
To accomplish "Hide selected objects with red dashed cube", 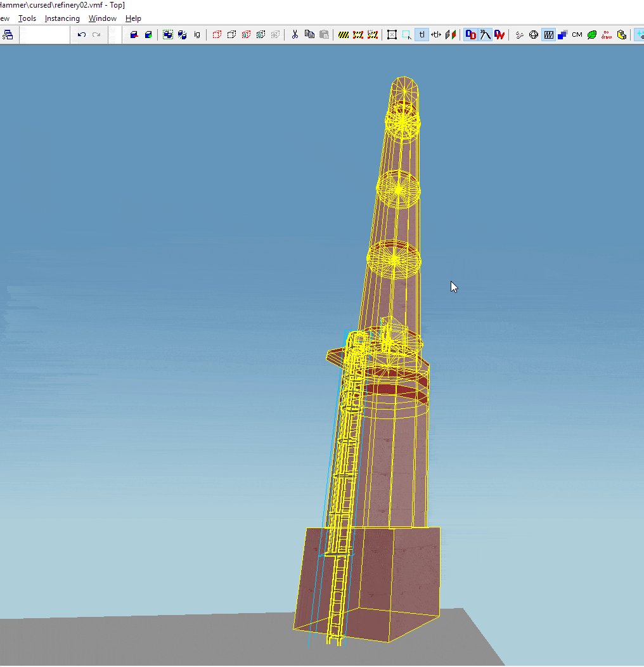I will click(x=217, y=34).
